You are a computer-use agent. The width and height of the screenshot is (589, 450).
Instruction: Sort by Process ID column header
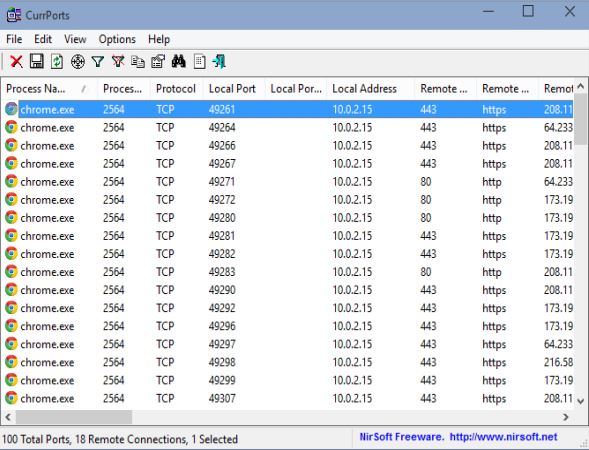click(124, 89)
